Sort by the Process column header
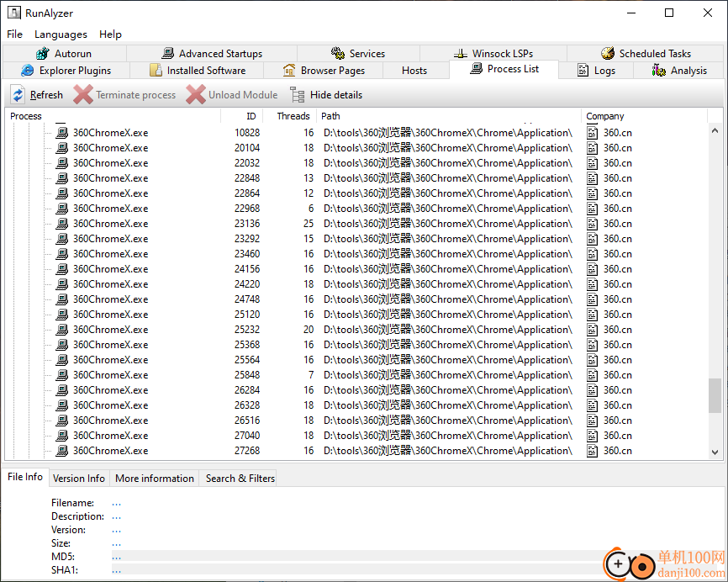 [x=113, y=116]
